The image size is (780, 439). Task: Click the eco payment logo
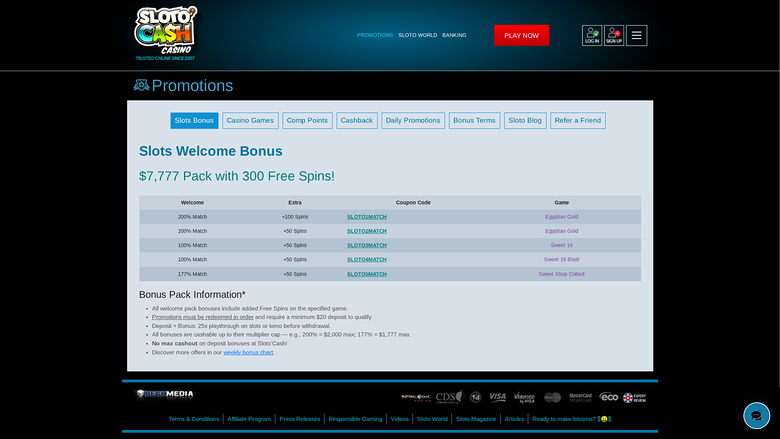coord(608,397)
